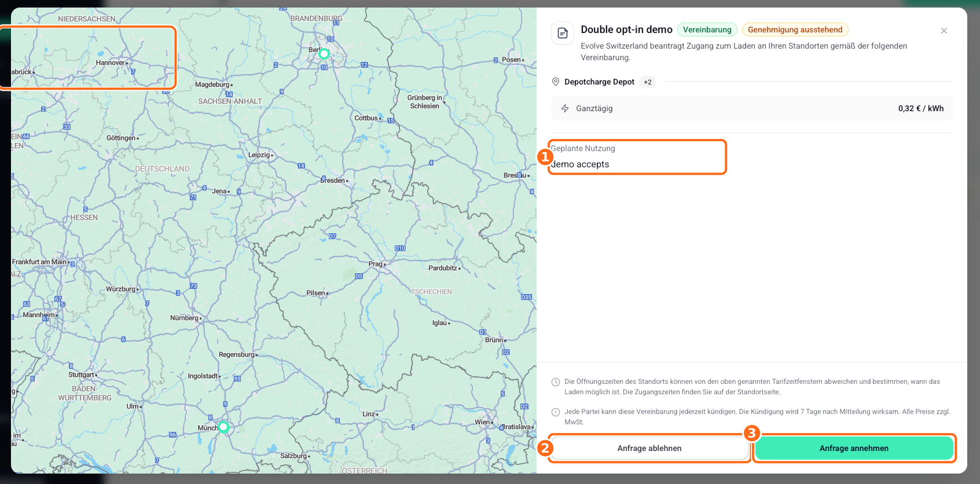
Task: Click Pilsen label on the map
Action: (316, 293)
